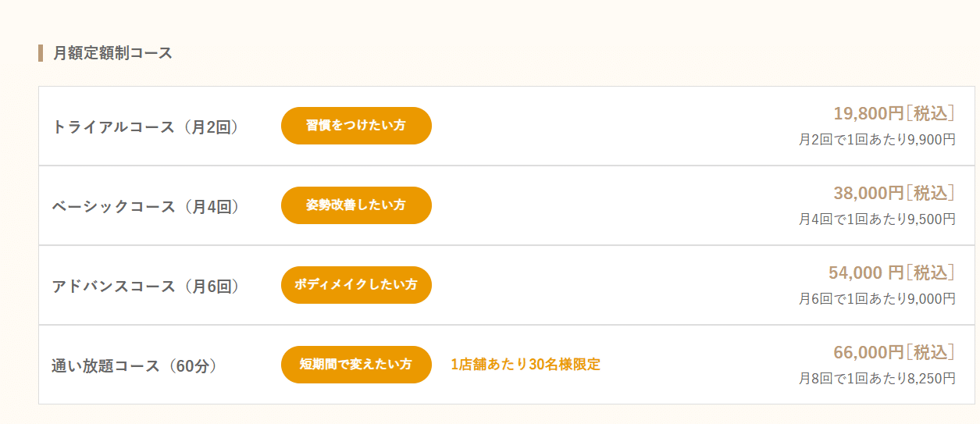Select the トライアルコース（月2回） course name

pyautogui.click(x=145, y=126)
